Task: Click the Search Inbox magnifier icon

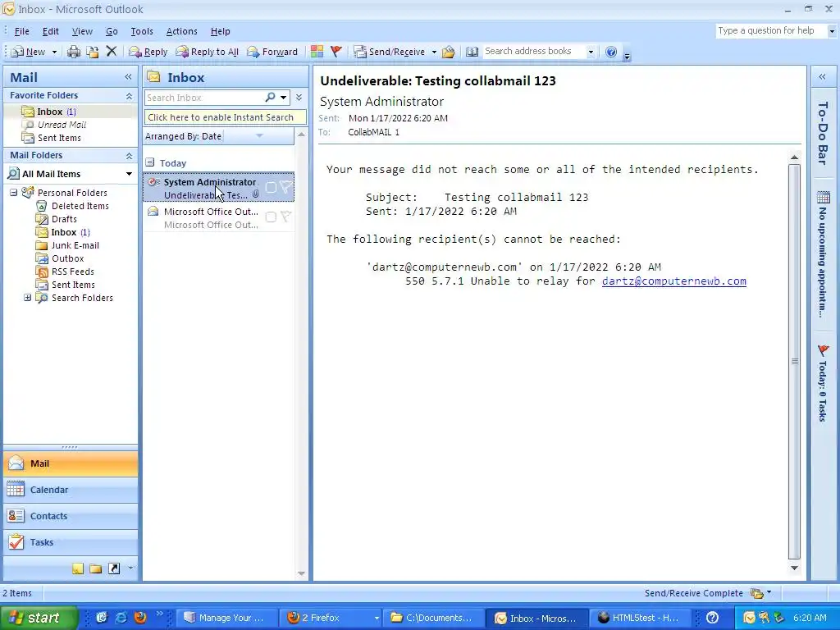Action: click(271, 97)
